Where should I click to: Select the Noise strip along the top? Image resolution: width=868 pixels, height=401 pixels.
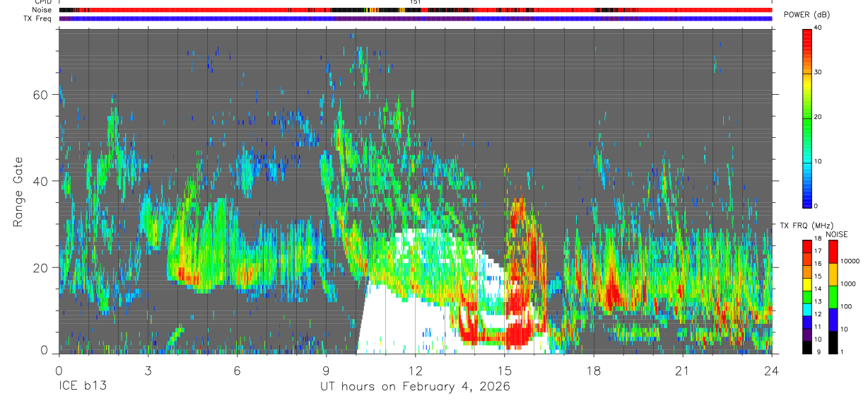415,10
